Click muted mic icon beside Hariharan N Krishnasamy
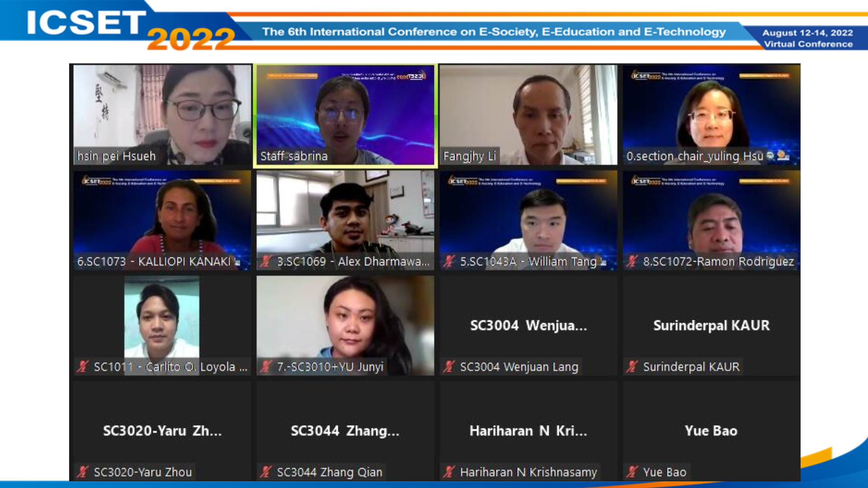This screenshot has height=488, width=868. [449, 472]
